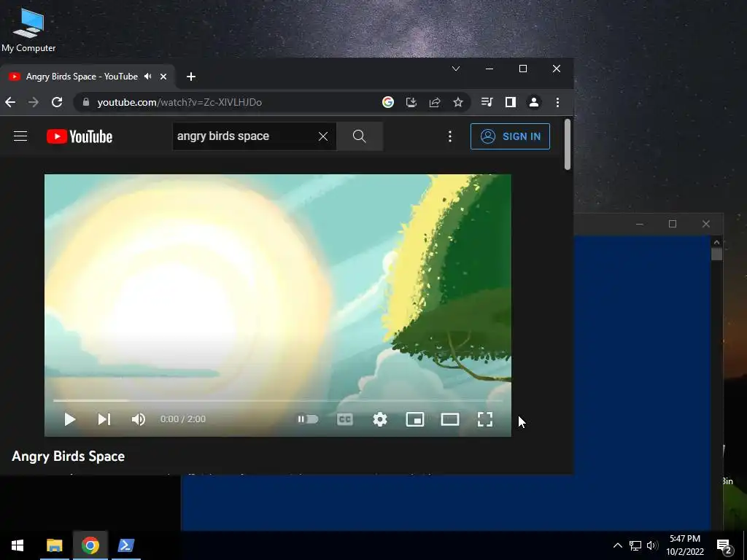Open Chrome side panel
Screen dimensions: 747x560
point(510,102)
